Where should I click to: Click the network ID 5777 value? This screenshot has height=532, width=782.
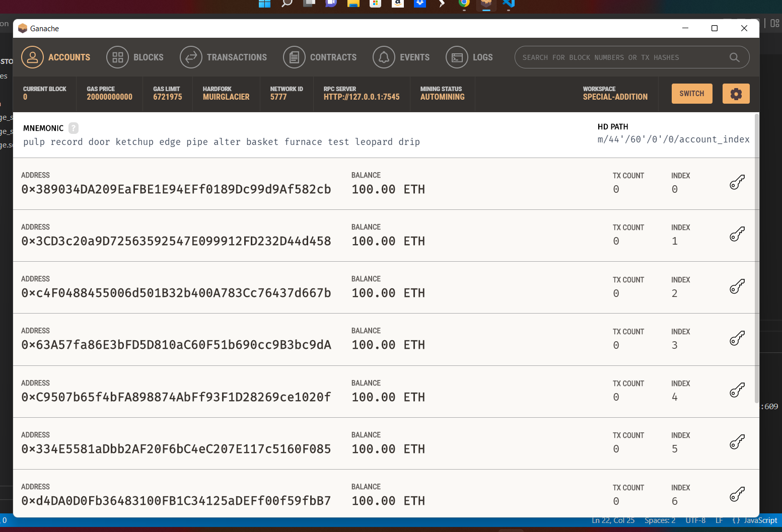coord(278,97)
